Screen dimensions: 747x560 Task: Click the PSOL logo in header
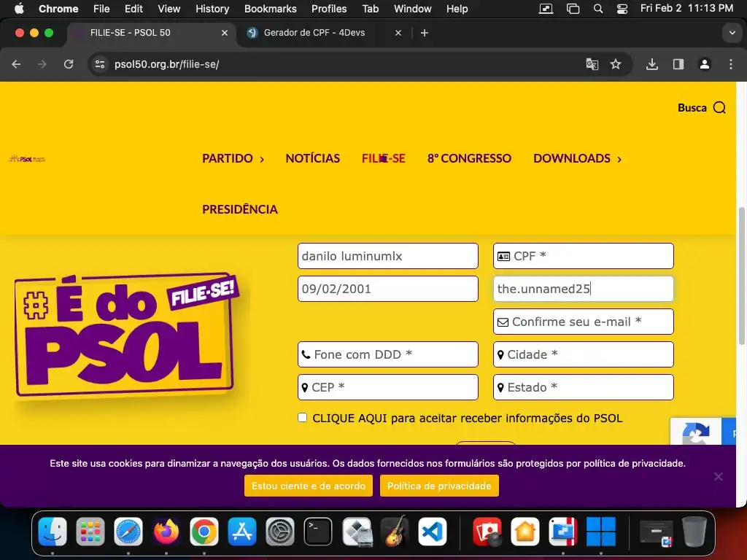tap(27, 158)
